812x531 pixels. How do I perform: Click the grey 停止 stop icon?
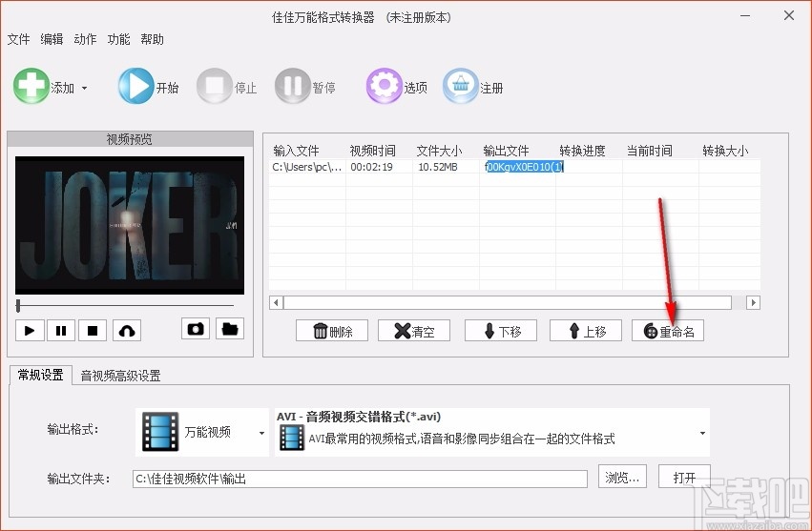[x=214, y=86]
